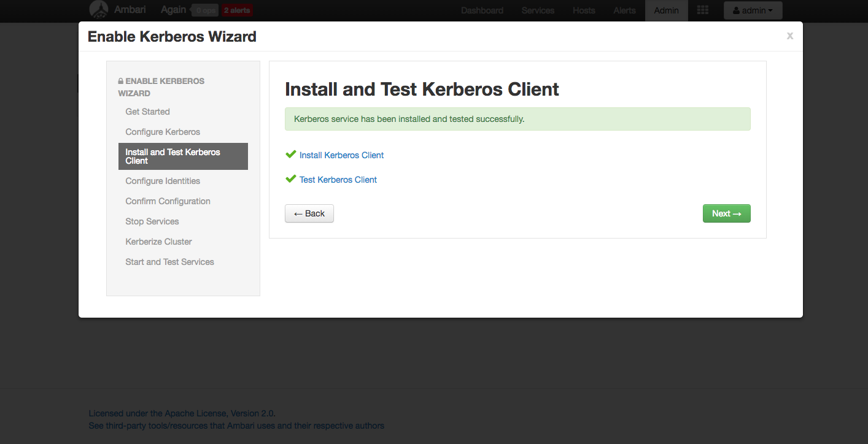Screen dimensions: 868x444
Task: Click the 0 ops counter badge
Action: tap(204, 10)
